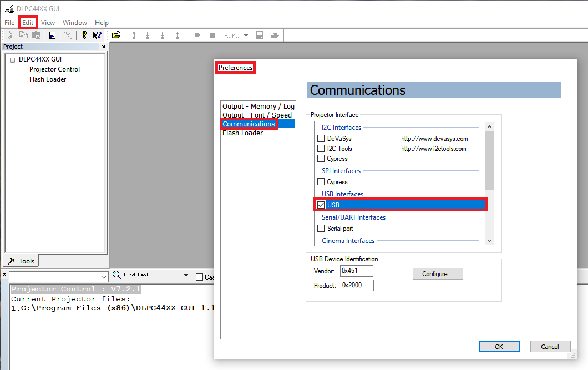The image size is (588, 370).
Task: Click the Paste clipboard icon
Action: [x=36, y=36]
